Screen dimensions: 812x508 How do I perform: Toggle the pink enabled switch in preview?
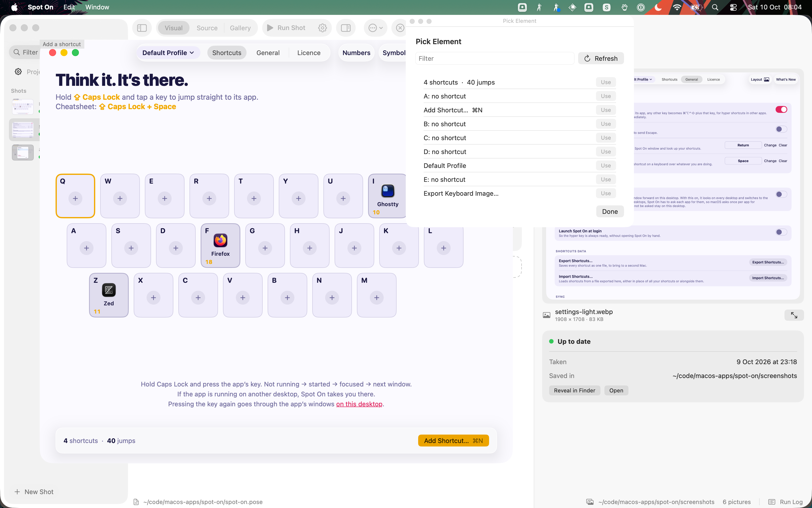tap(781, 110)
